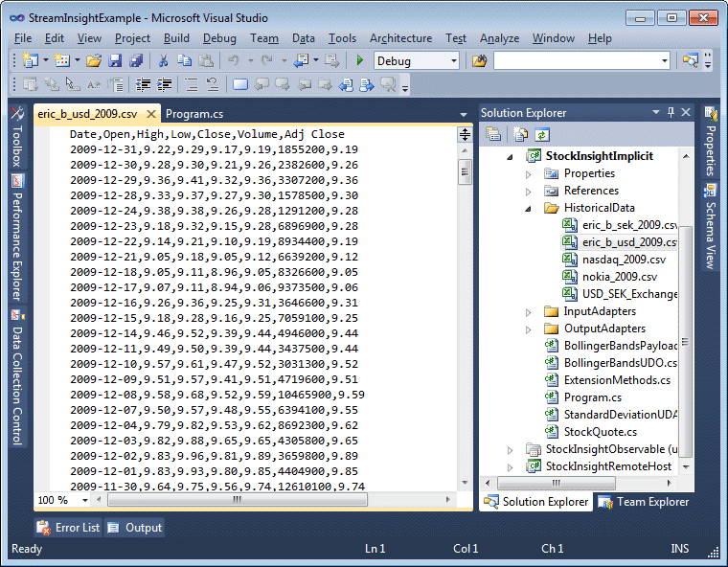Decrease line indent icon
This screenshot has height=567, width=728.
143,84
